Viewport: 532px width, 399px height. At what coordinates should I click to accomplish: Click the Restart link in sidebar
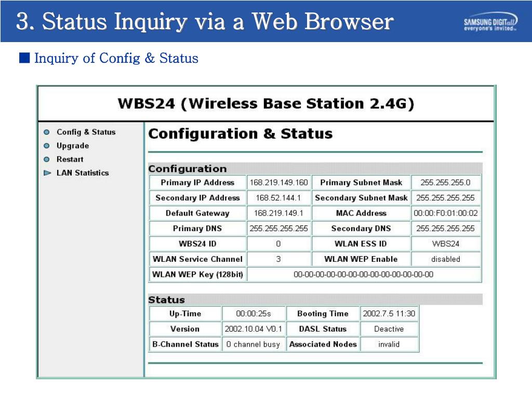click(x=70, y=159)
